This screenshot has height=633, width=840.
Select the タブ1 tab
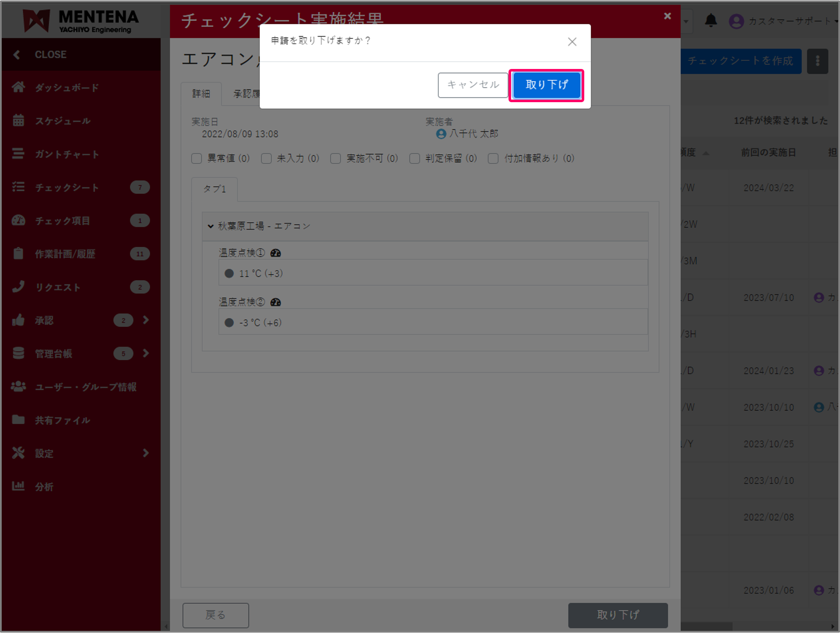pyautogui.click(x=214, y=189)
